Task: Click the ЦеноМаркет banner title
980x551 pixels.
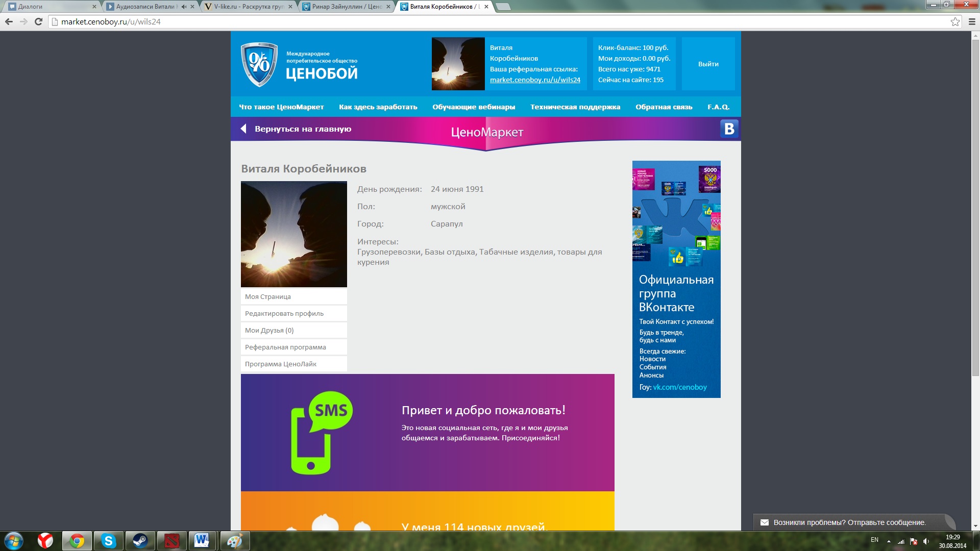Action: pos(487,132)
